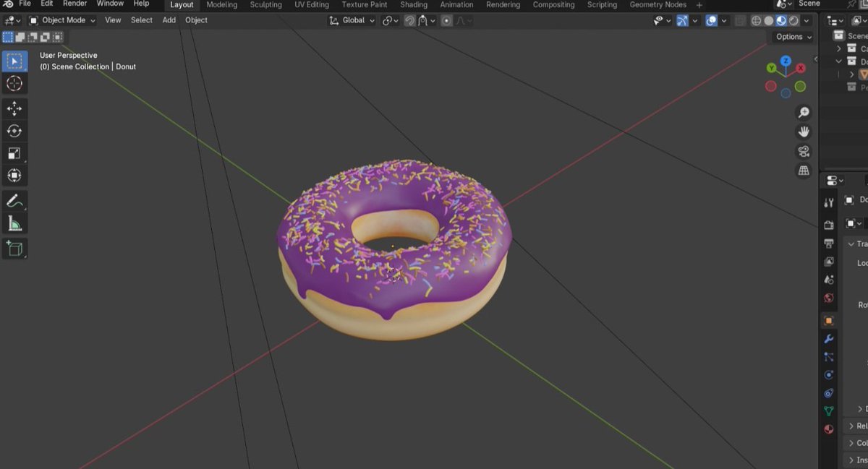Toggle the viewport gizmos display
The image size is (868, 469).
(x=682, y=20)
